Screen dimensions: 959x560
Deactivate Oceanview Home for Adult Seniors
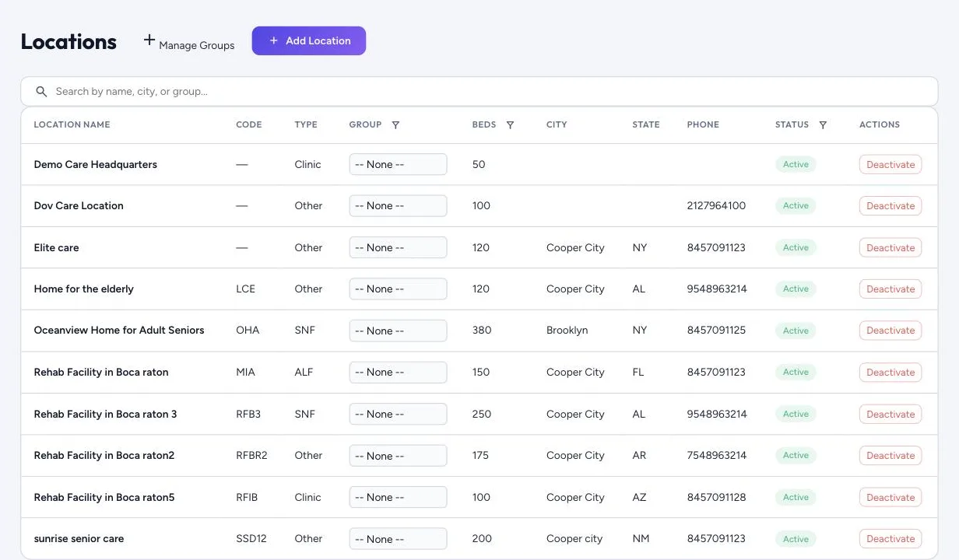click(890, 331)
